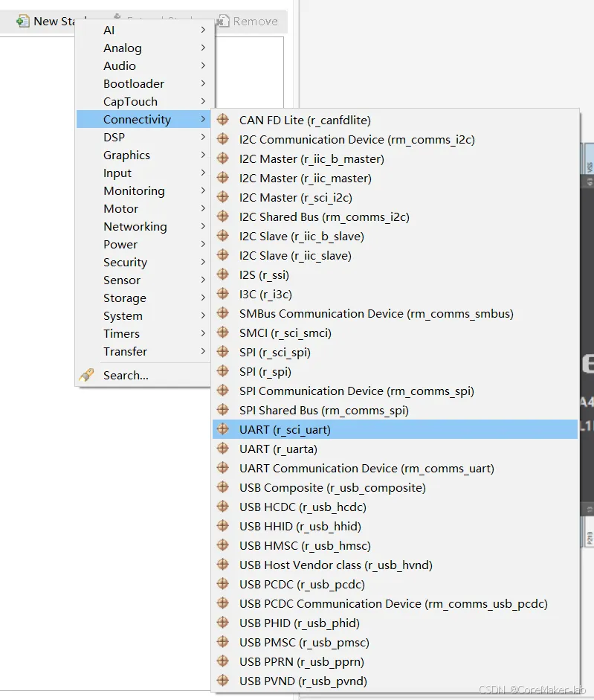Click the r_sci_i2c module icon

[223, 197]
